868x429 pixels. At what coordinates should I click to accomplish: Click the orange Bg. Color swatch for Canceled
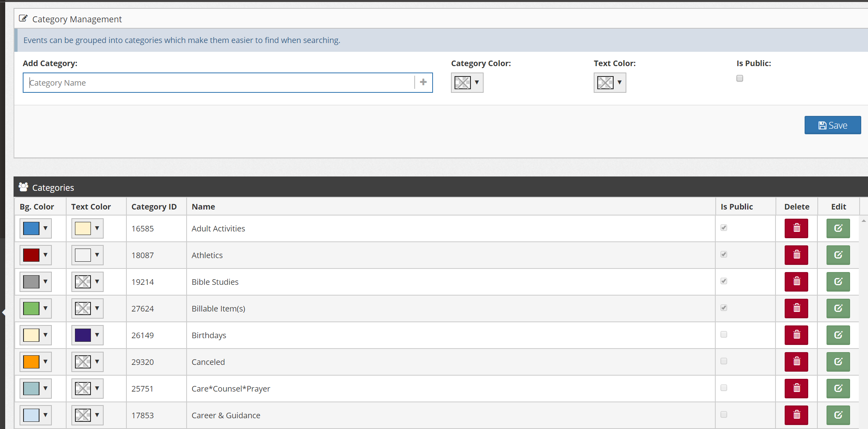click(x=31, y=362)
